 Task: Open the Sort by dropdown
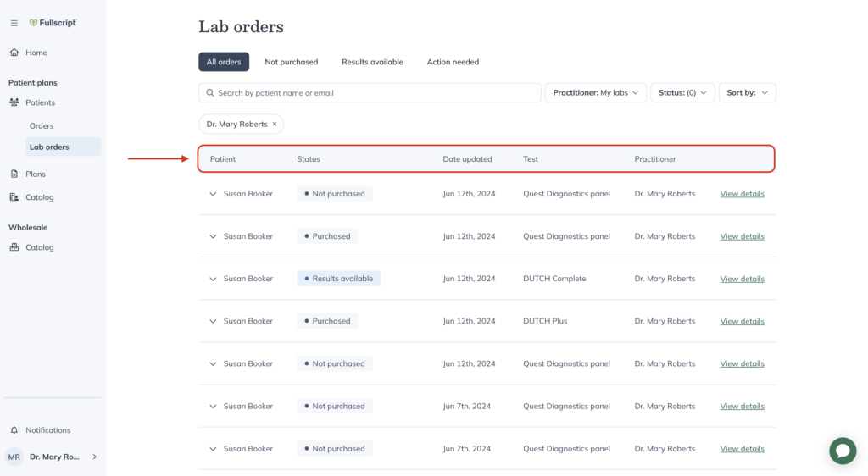pyautogui.click(x=748, y=93)
